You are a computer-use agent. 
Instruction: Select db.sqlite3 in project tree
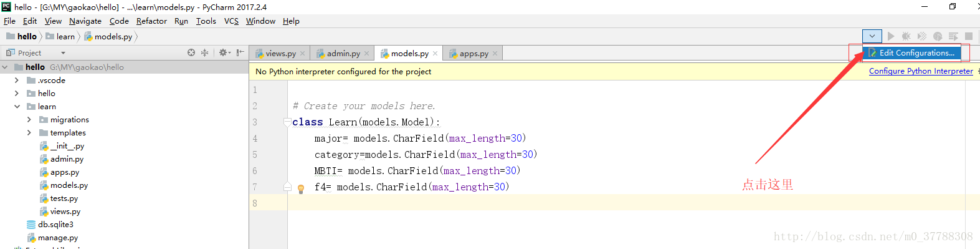coord(50,225)
